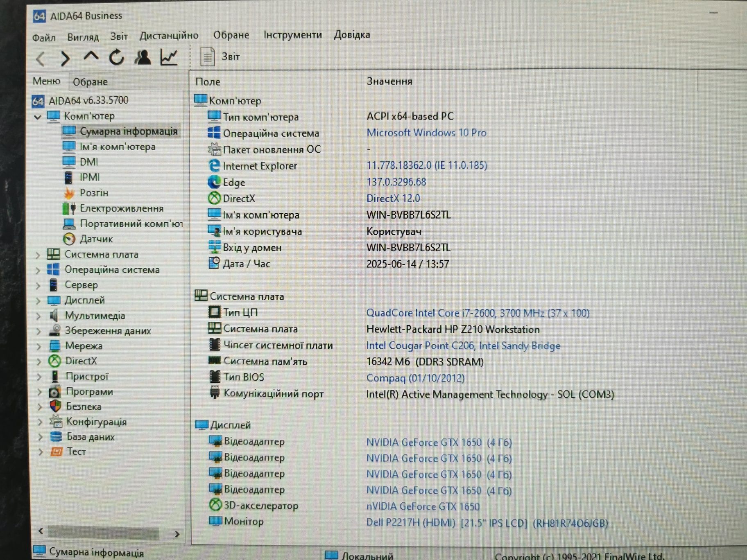Image resolution: width=747 pixels, height=560 pixels.
Task: Go forward with the right arrow toolbar icon
Action: [65, 59]
